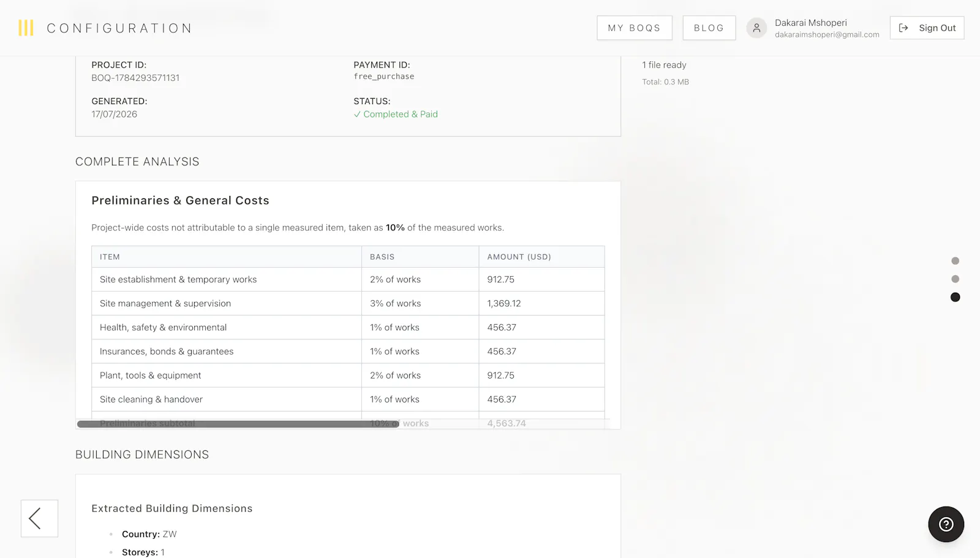Click the sign-out arrow icon
Screen dimensions: 980x558
pyautogui.click(x=903, y=28)
